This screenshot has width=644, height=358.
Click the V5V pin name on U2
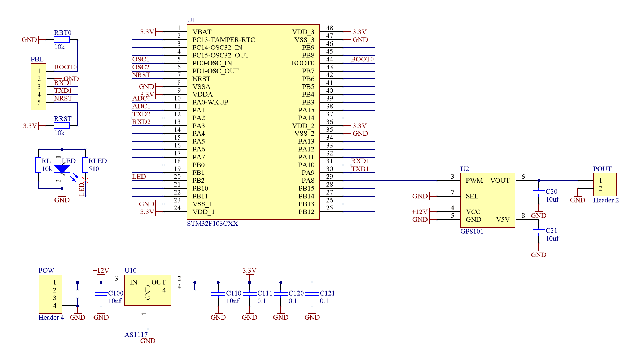point(503,220)
